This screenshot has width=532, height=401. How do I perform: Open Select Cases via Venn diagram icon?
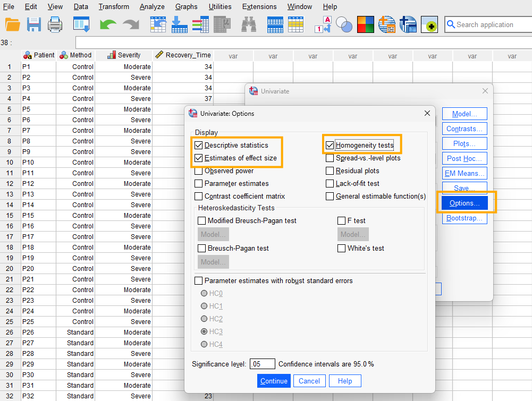[x=344, y=24]
